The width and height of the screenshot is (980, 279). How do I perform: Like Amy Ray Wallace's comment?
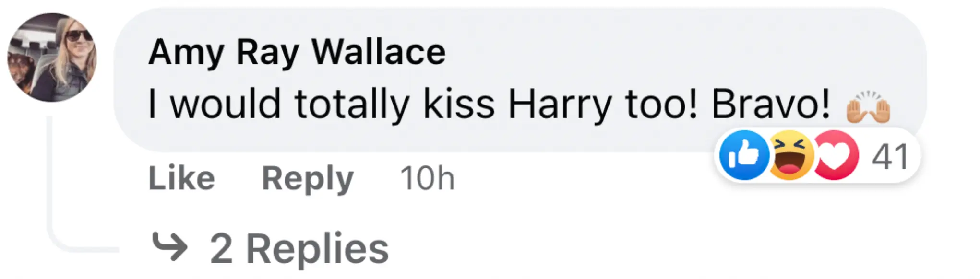point(181,178)
